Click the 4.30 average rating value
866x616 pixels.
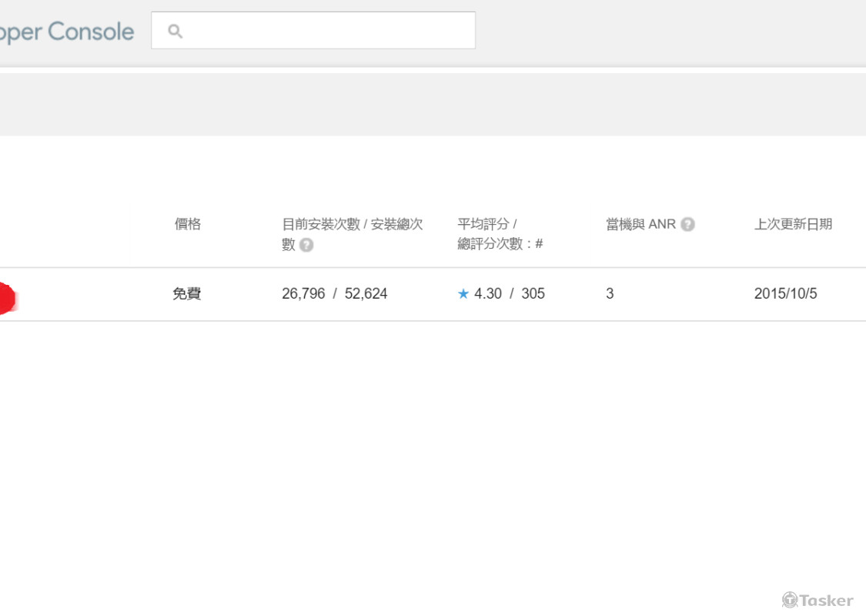488,293
